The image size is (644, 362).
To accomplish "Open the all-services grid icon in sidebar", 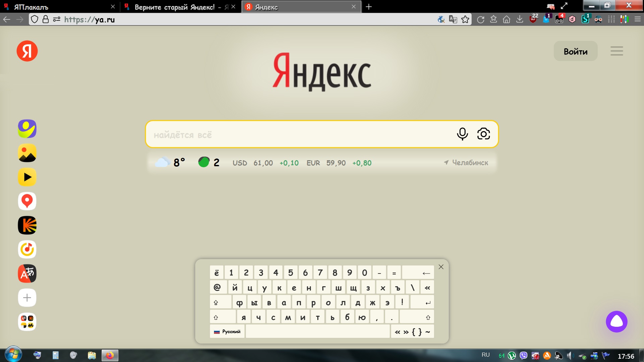I will click(x=27, y=322).
